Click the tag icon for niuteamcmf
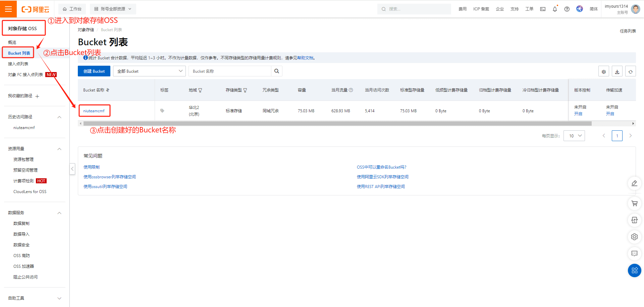Screen dimensions: 644x307 (x=162, y=111)
